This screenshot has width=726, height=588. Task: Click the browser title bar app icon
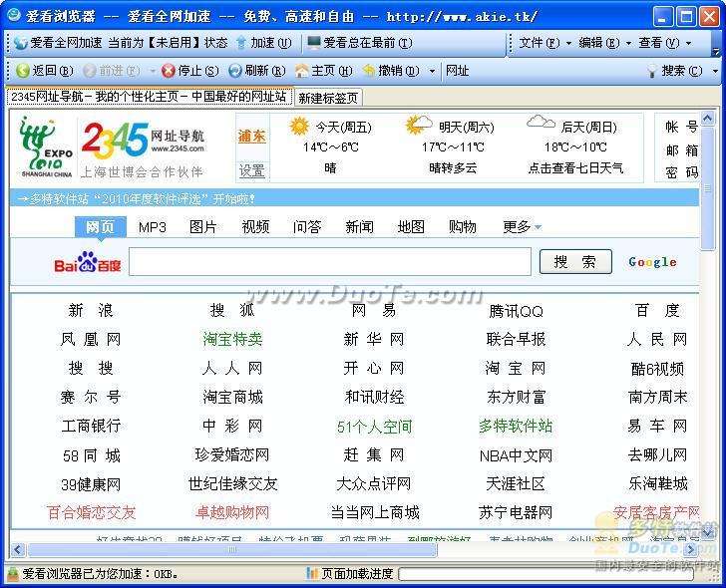click(14, 15)
